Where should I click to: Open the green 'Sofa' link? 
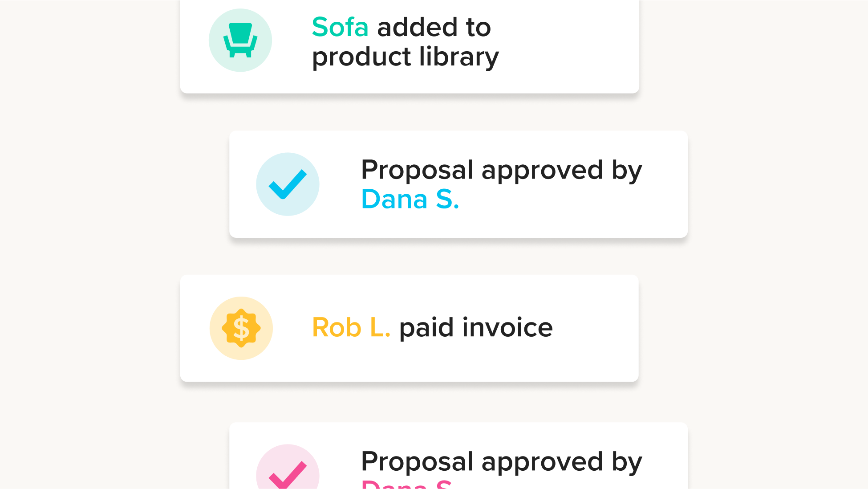pyautogui.click(x=340, y=27)
